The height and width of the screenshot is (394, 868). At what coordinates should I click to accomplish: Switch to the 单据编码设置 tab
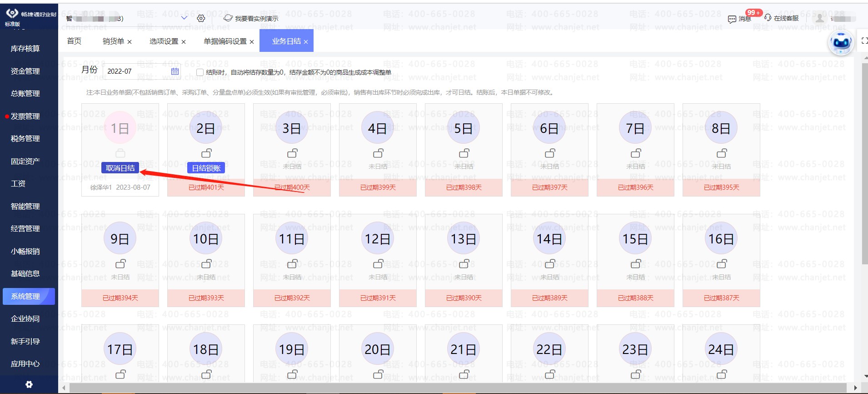click(225, 41)
